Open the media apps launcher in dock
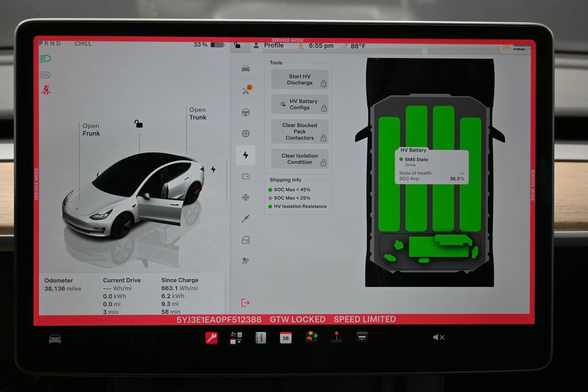Image resolution: width=588 pixels, height=392 pixels. tap(236, 337)
